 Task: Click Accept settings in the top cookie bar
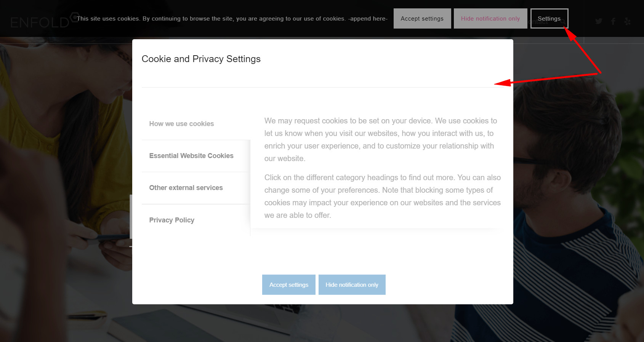click(422, 19)
